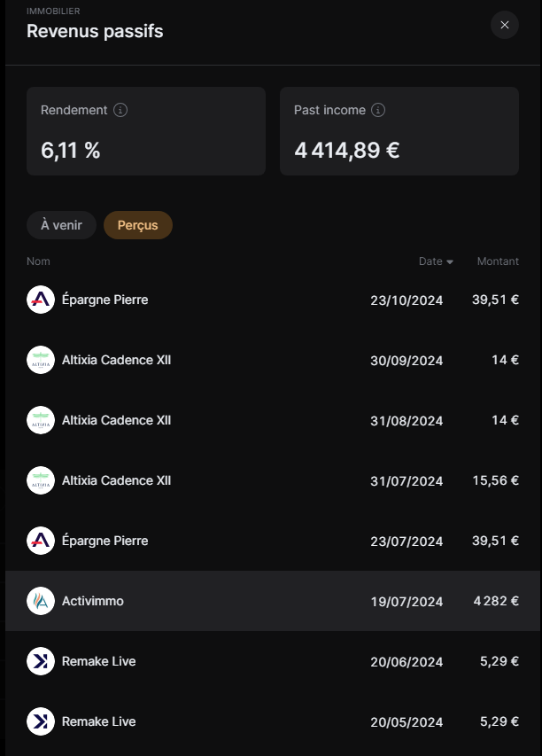
Task: Open Épargne Pierre entry from 23/10/2024
Action: (x=272, y=300)
